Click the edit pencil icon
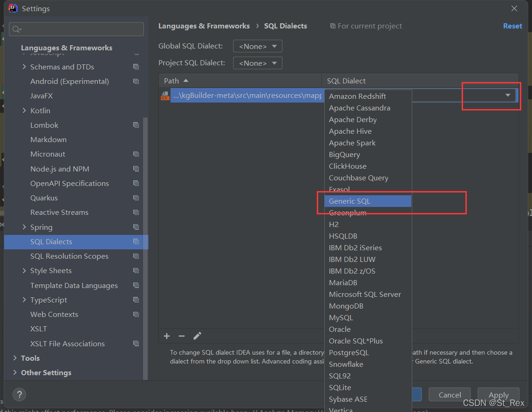Screen dimensions: 532x412 point(197,336)
